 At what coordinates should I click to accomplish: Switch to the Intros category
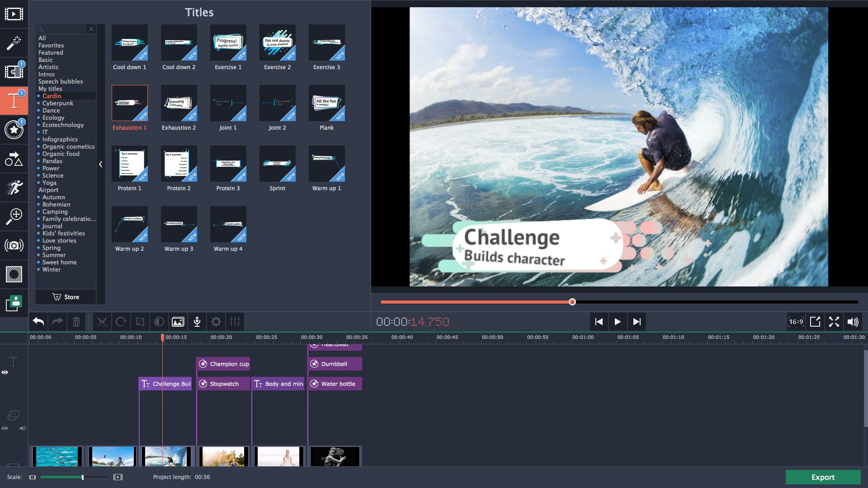pos(47,74)
